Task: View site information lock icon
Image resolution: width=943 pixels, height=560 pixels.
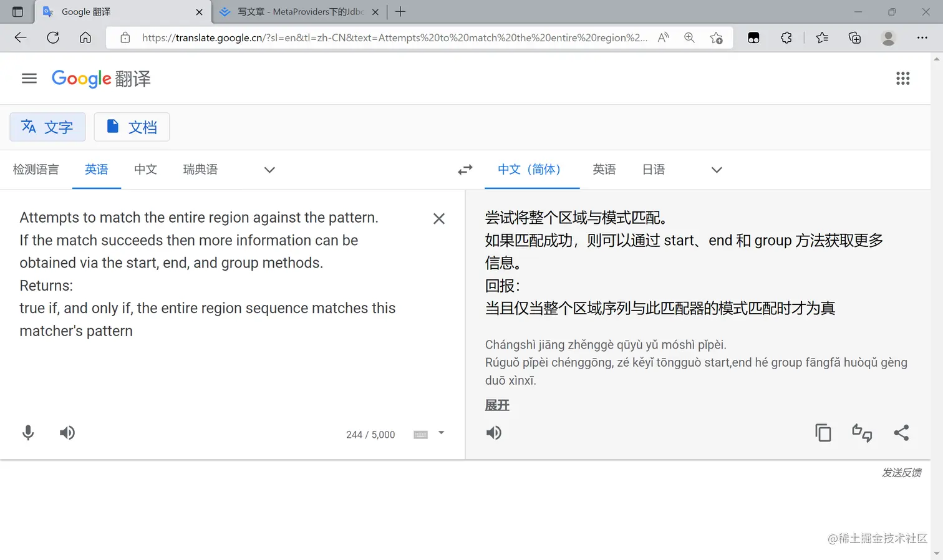Action: point(125,37)
